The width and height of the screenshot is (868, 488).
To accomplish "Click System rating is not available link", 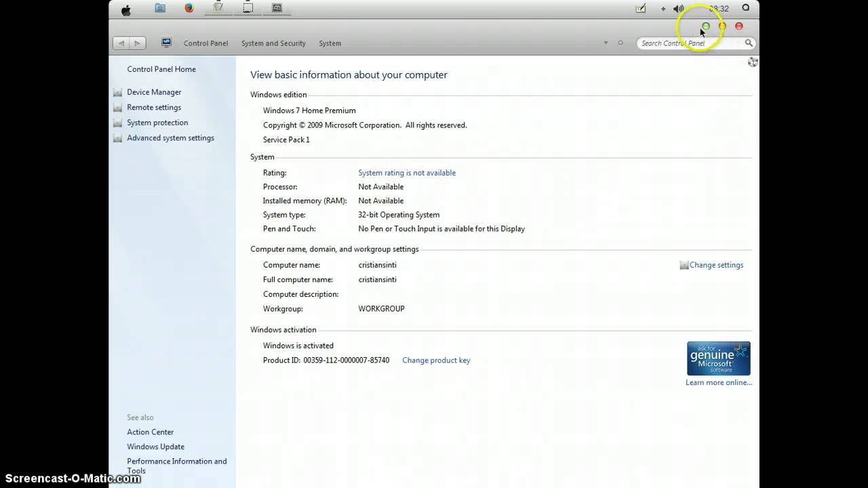I will pos(407,173).
